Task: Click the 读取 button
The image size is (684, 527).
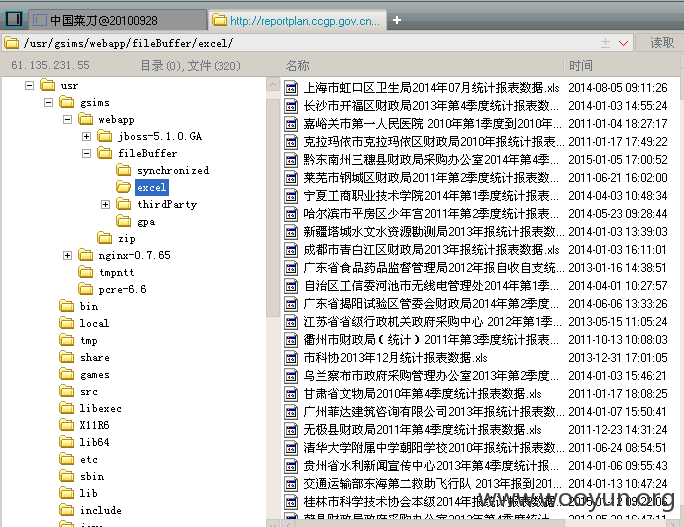Action: click(x=662, y=43)
